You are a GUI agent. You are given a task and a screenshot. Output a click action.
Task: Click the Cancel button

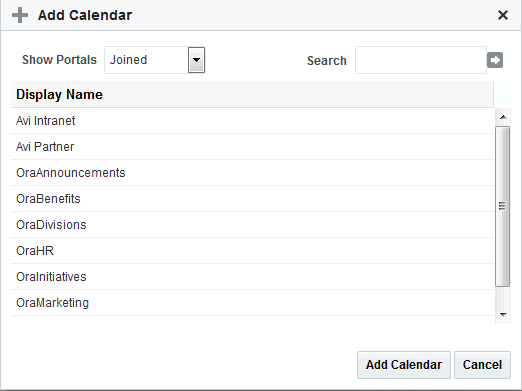pos(482,365)
